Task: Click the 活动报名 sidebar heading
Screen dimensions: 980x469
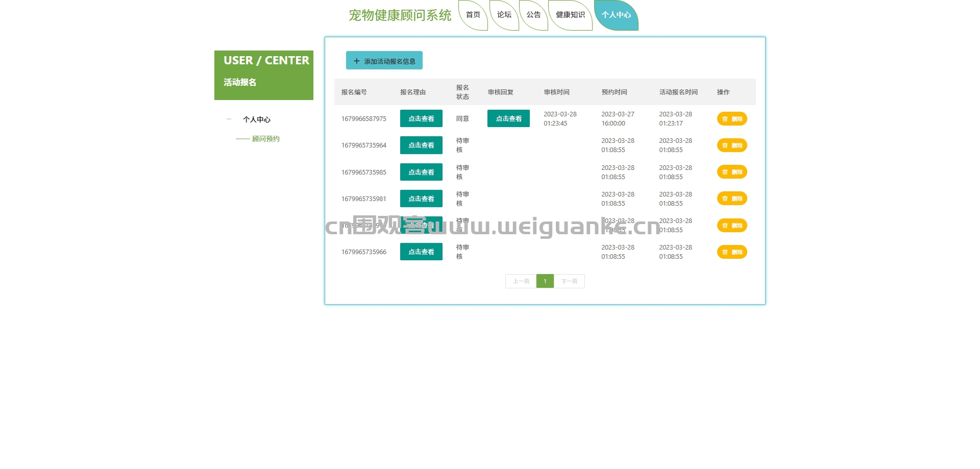Action: [x=240, y=82]
